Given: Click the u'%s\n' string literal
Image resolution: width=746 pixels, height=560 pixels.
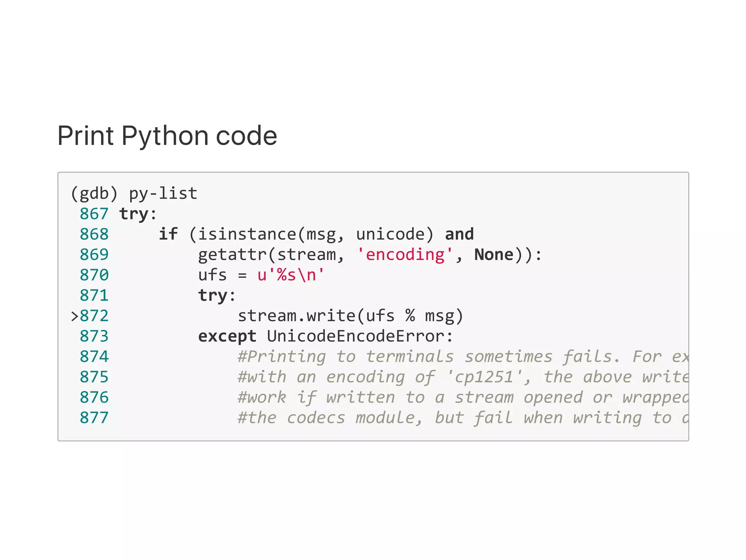Looking at the screenshot, I should coord(290,275).
